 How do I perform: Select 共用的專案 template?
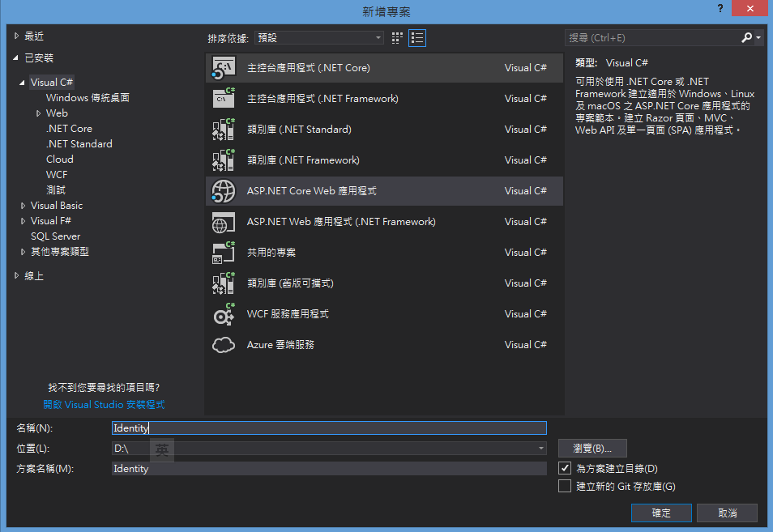pyautogui.click(x=384, y=252)
